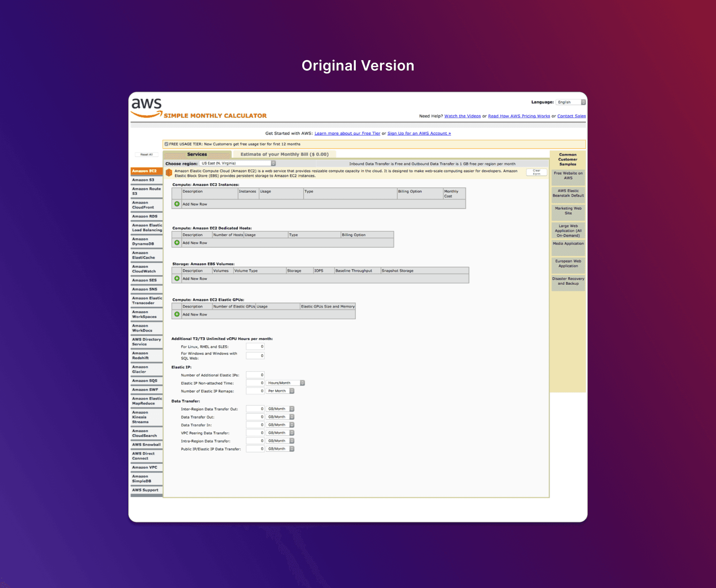The height and width of the screenshot is (588, 716).
Task: Select Amazon SQS in the sidebar
Action: (147, 381)
